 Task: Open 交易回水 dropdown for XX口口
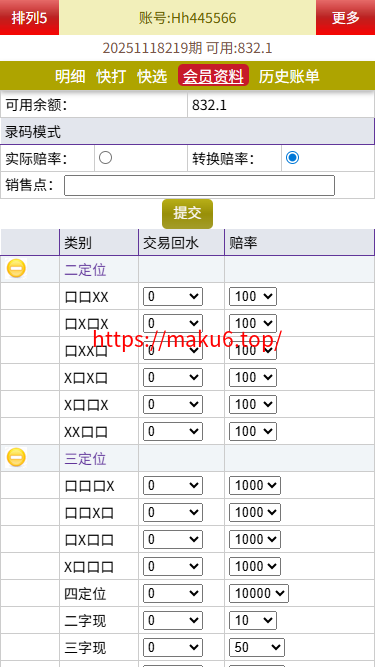click(173, 431)
